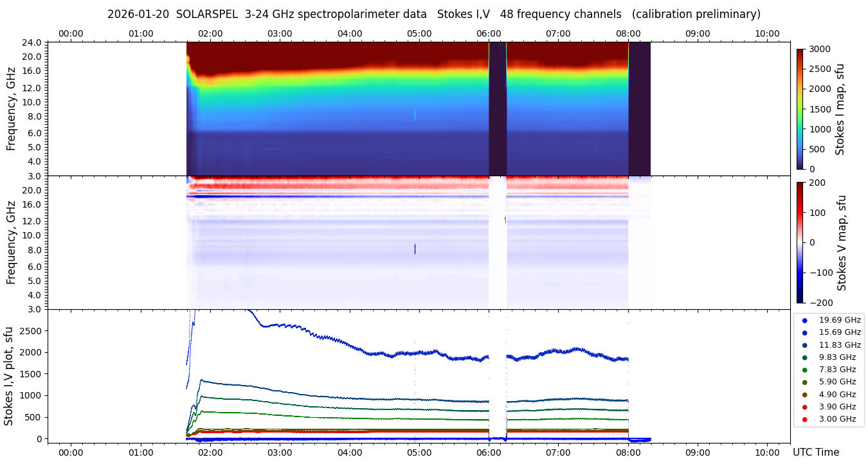
Task: Select the 4.90 GHz brown legend dot
Action: pyautogui.click(x=804, y=395)
